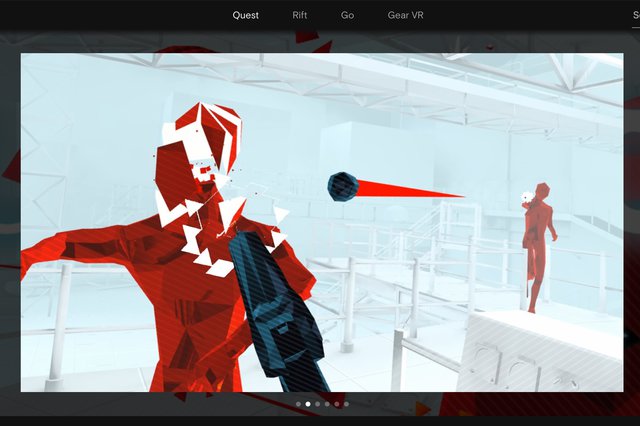
Task: Open the Rift tab
Action: pyautogui.click(x=300, y=15)
